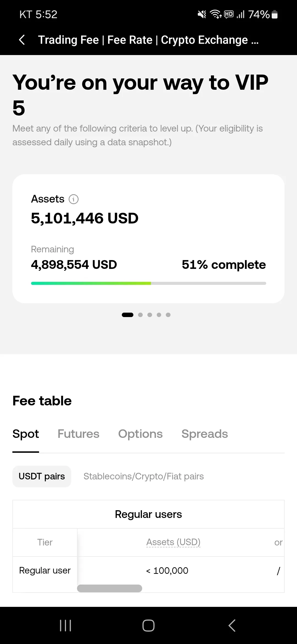Tap the back arrow in header
297x644 pixels.
coord(22,40)
